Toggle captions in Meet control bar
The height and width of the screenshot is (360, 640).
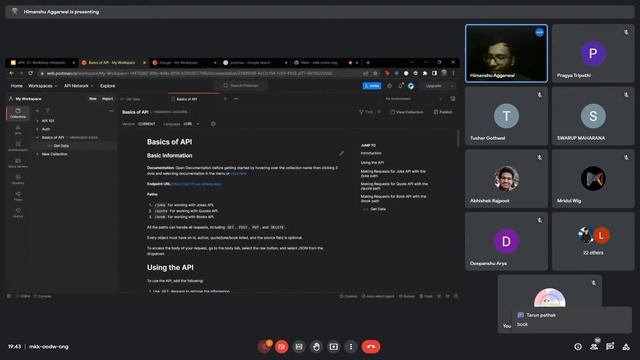tap(299, 347)
